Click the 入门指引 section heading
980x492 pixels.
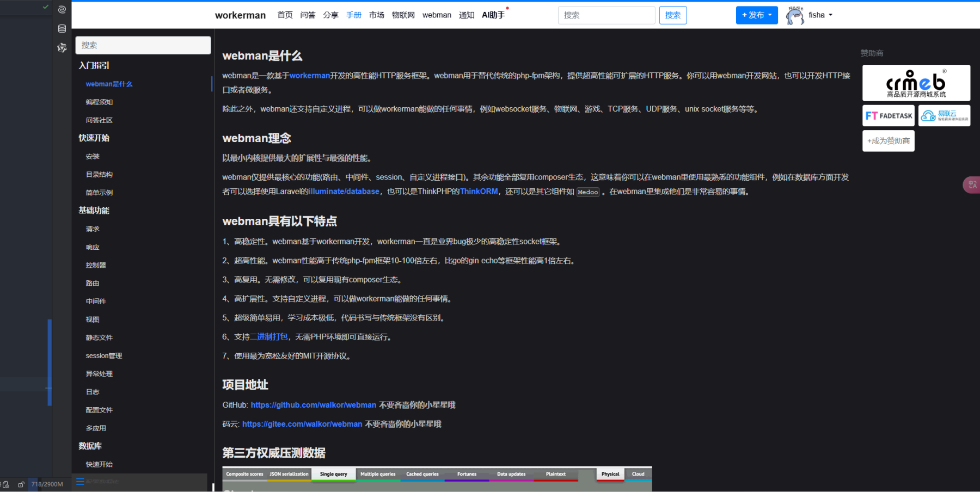(94, 65)
